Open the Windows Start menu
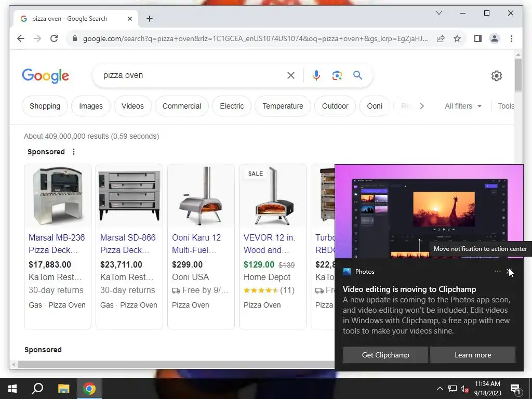This screenshot has width=532, height=399. (12, 389)
